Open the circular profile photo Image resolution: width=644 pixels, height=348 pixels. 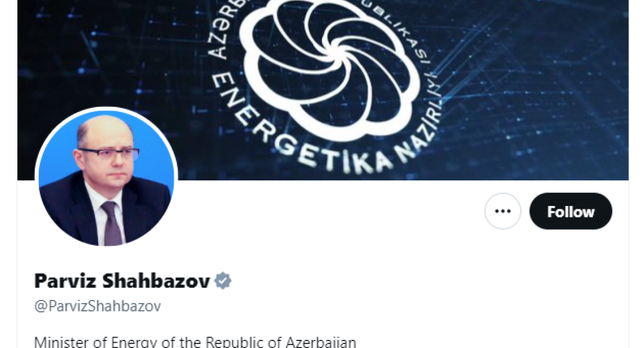[107, 177]
